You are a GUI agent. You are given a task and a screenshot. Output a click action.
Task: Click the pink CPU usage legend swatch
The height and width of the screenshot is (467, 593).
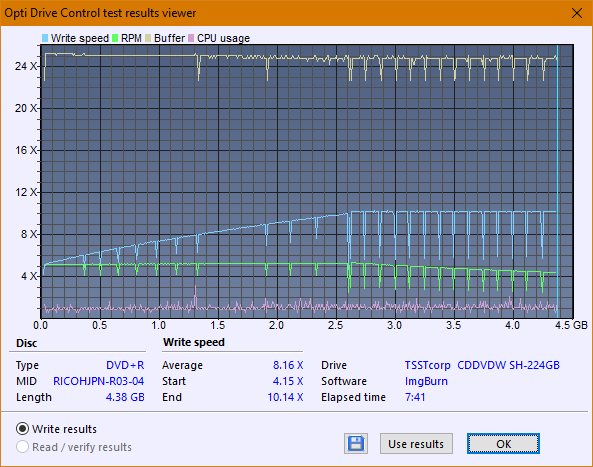[191, 38]
